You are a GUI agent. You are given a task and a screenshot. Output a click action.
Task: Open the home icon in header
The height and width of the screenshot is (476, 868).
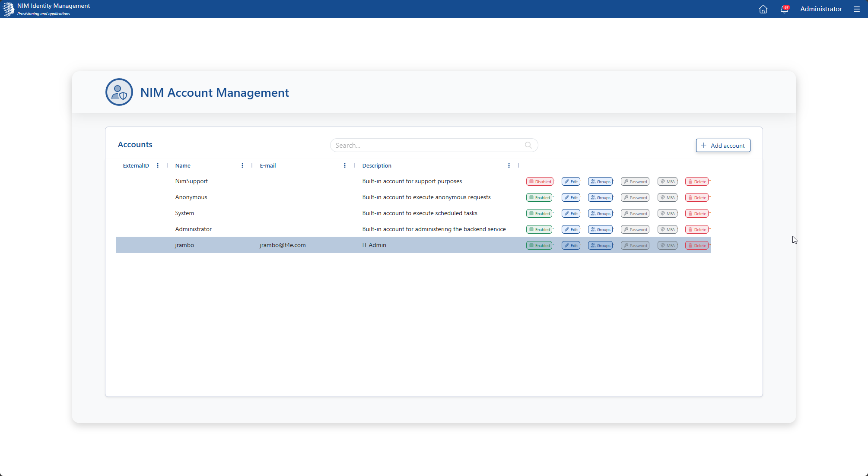coord(763,9)
